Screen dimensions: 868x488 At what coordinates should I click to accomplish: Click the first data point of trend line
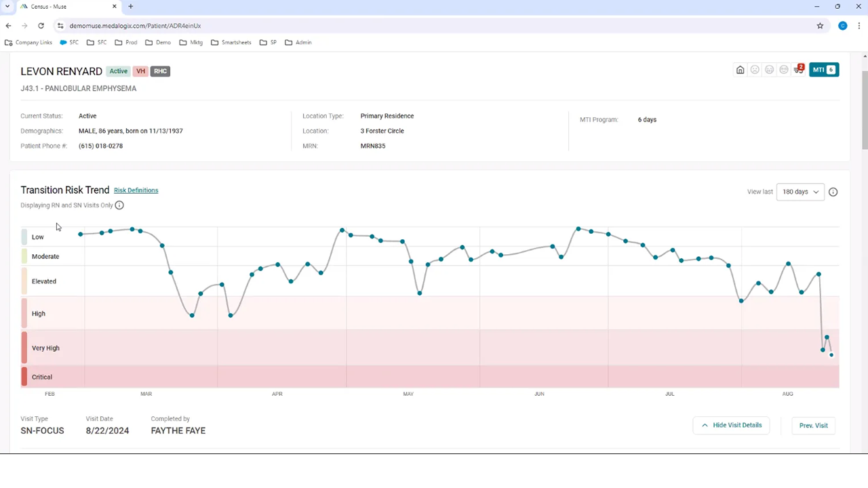81,235
